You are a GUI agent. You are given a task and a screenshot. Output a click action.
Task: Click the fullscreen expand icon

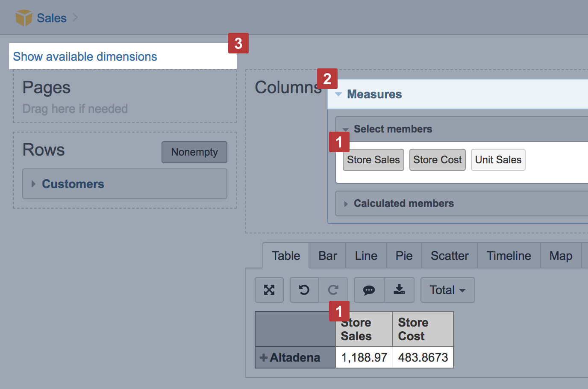pos(269,290)
